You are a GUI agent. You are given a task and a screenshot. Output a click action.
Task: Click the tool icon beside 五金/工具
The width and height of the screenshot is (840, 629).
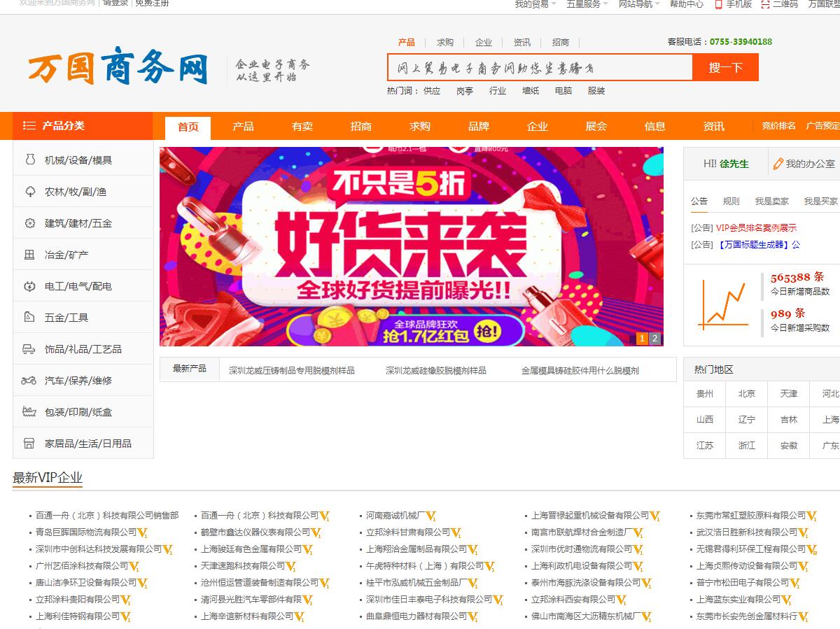tap(29, 317)
